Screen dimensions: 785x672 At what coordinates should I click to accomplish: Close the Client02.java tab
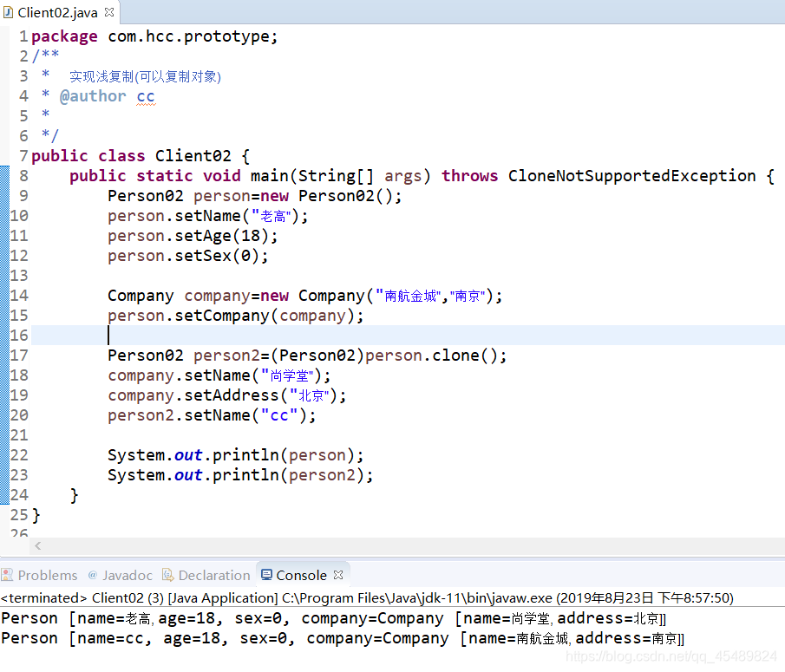109,12
